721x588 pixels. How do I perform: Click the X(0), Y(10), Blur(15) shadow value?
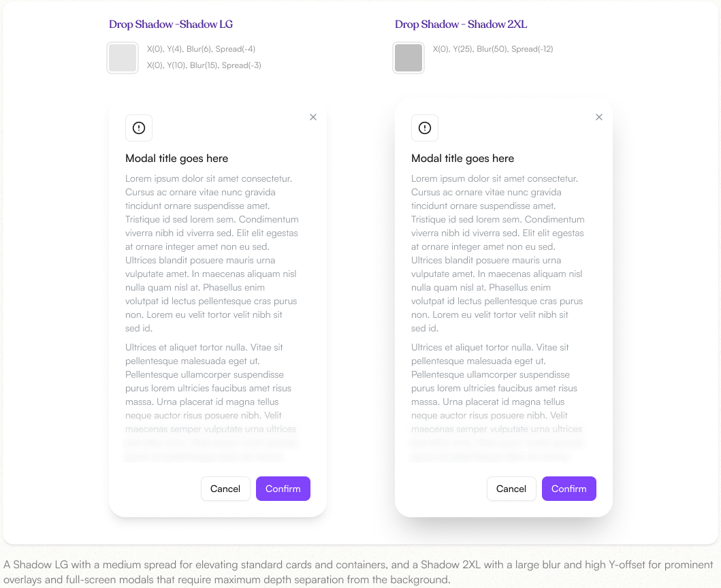pos(204,66)
